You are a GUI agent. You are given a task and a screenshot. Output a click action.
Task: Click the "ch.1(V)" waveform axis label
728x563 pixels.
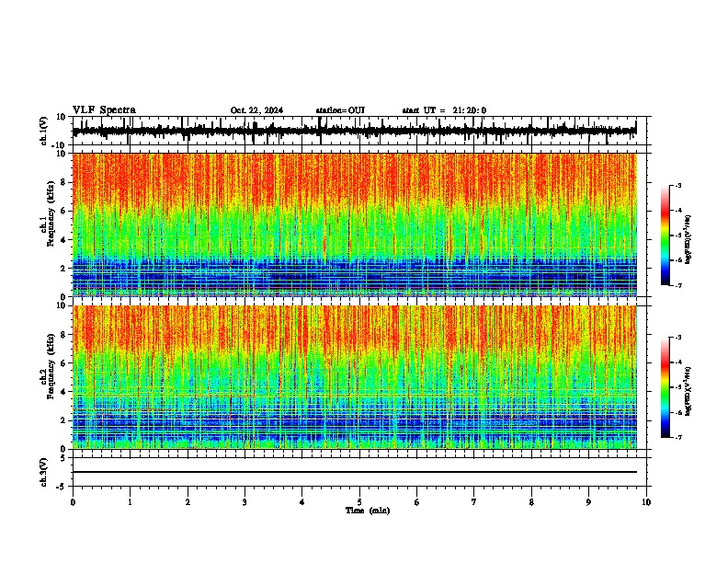click(x=44, y=131)
